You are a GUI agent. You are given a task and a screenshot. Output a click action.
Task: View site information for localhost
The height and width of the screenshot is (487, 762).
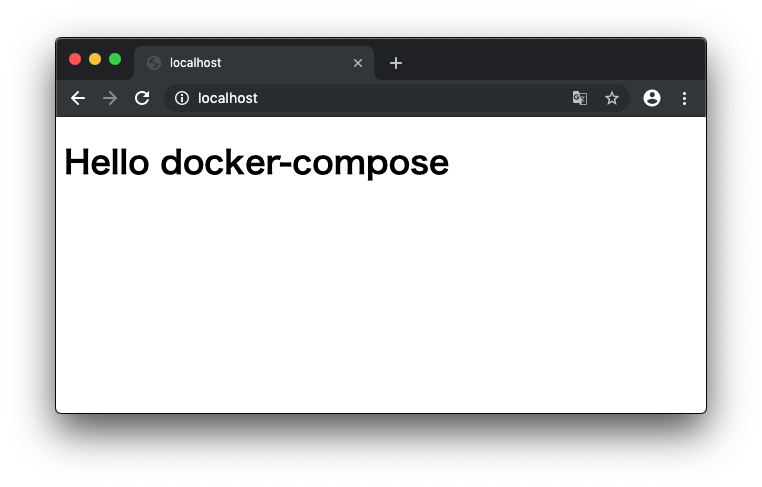click(x=182, y=98)
